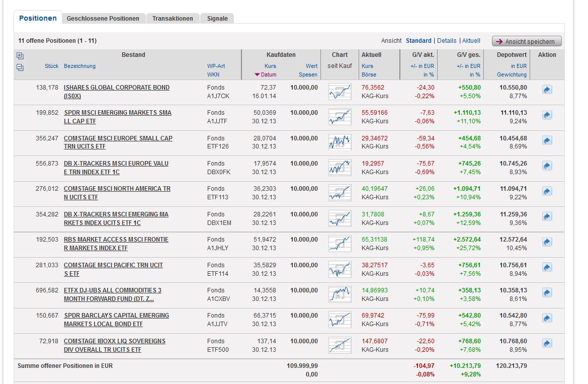Select the Signale tab
This screenshot has width=588, height=384.
coord(217,19)
